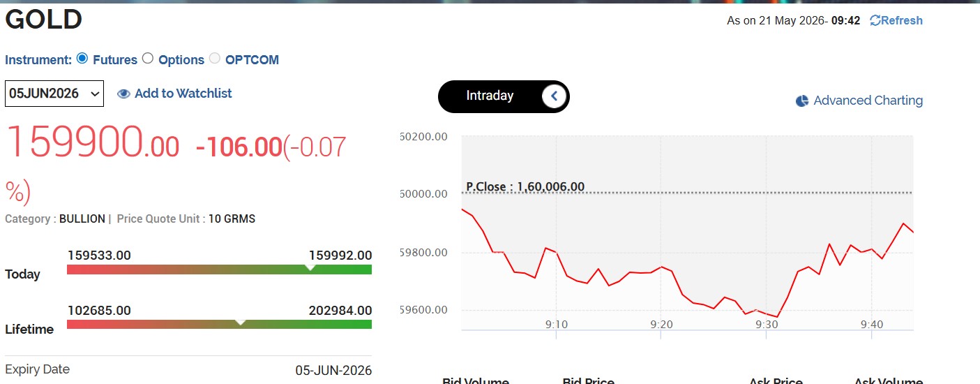Screen dimensions: 980x384
Task: Click the Today price range bar
Action: 219,269
